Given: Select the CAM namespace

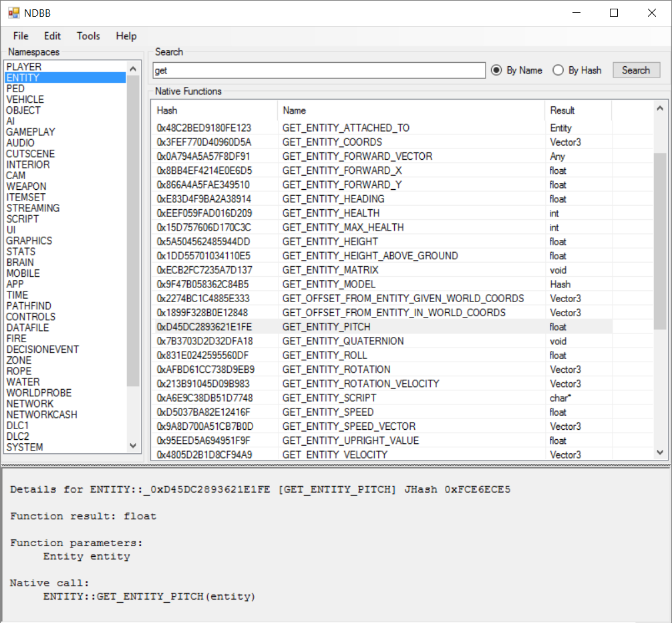Looking at the screenshot, I should click(65, 175).
